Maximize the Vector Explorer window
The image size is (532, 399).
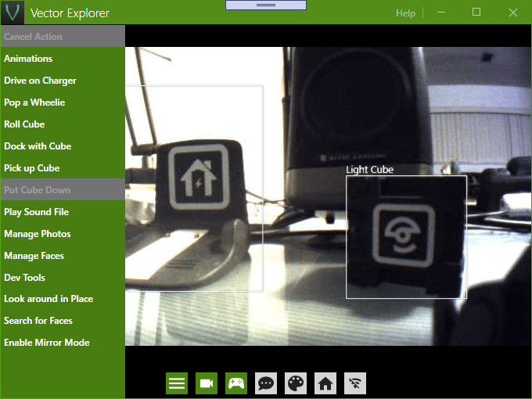476,13
